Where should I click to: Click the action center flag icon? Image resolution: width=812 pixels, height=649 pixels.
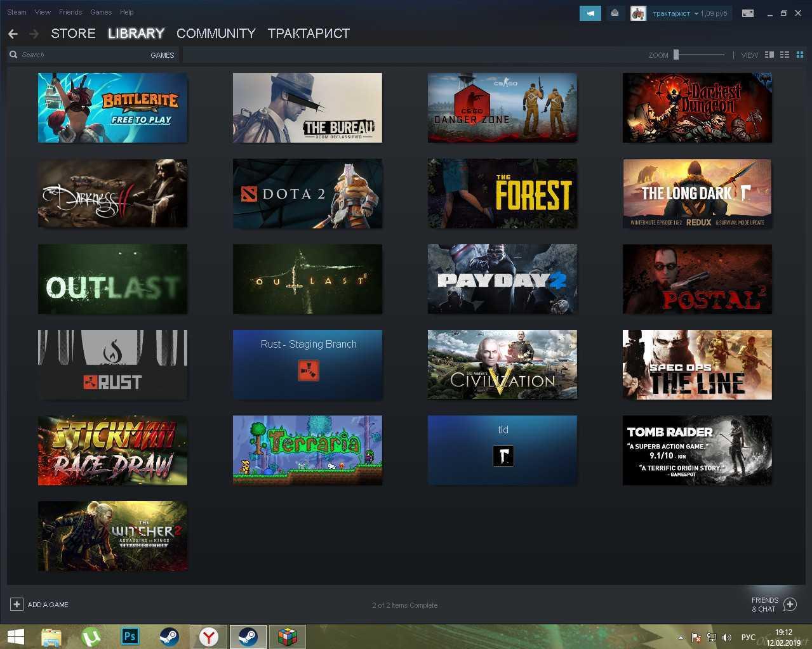pos(696,637)
